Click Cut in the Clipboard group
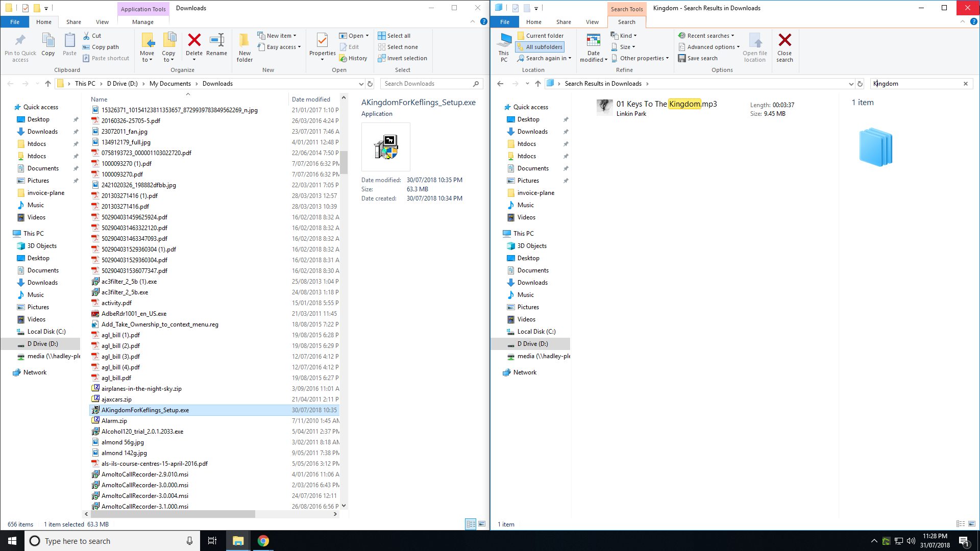Screen dimensions: 980x551 click(92, 36)
